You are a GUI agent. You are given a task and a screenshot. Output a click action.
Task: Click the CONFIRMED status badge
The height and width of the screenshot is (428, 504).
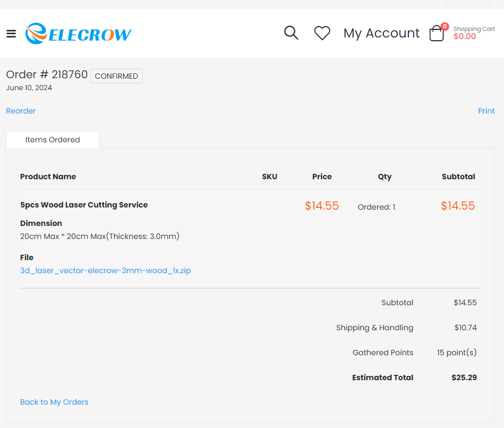click(x=116, y=76)
